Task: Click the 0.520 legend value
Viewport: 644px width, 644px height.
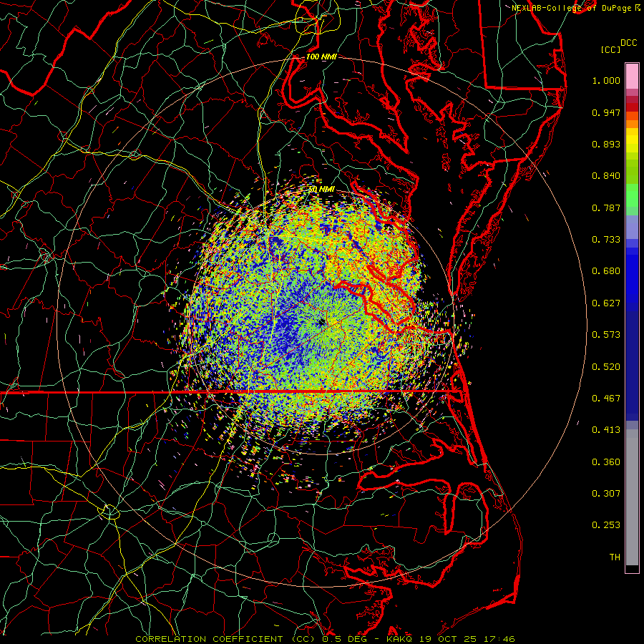Action: [x=606, y=367]
